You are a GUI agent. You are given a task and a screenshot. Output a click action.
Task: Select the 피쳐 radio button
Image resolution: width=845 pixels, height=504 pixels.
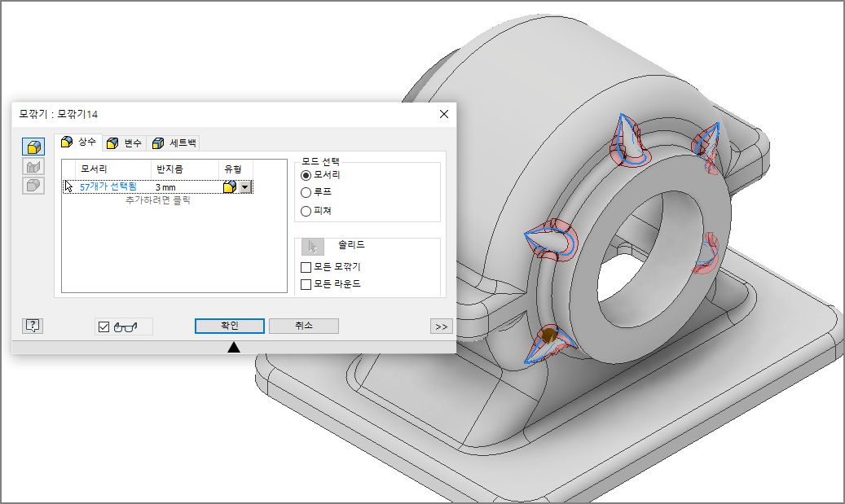pyautogui.click(x=306, y=211)
